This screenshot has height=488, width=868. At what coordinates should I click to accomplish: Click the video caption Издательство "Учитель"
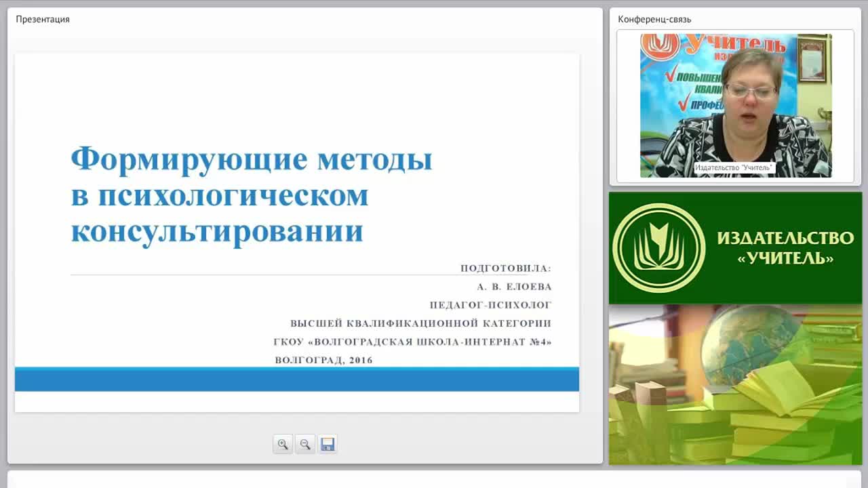[x=734, y=167]
